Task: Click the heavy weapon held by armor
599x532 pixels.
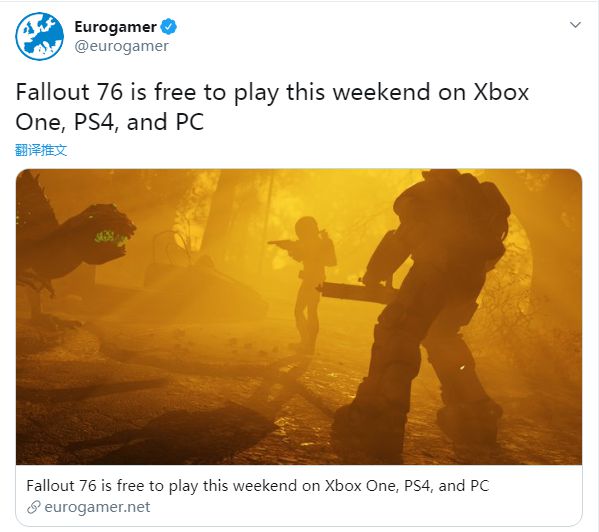Action: click(357, 293)
